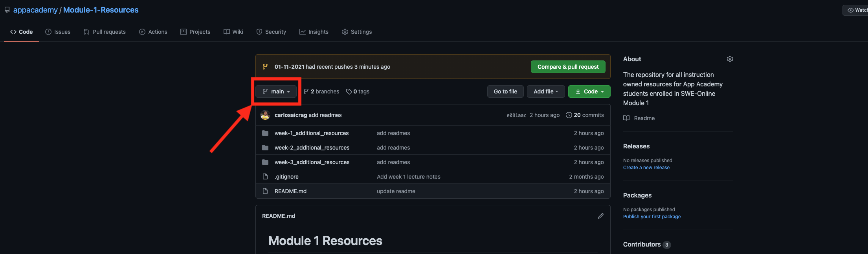Open the Packages heading link
Screen dimensions: 868x254
pos(637,195)
